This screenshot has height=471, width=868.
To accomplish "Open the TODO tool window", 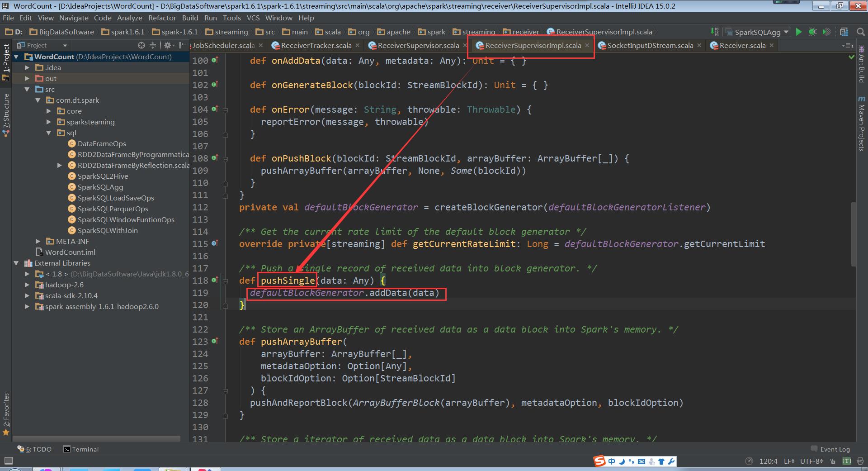I will coord(34,449).
